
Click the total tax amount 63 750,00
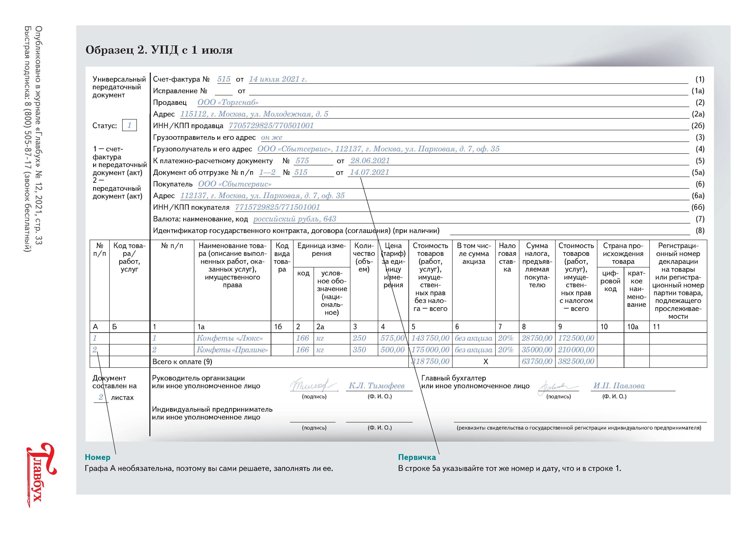537,362
